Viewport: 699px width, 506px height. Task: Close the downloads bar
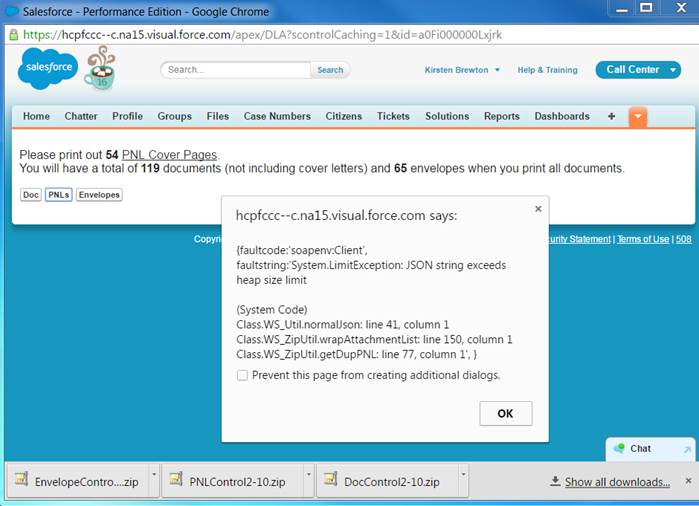688,481
